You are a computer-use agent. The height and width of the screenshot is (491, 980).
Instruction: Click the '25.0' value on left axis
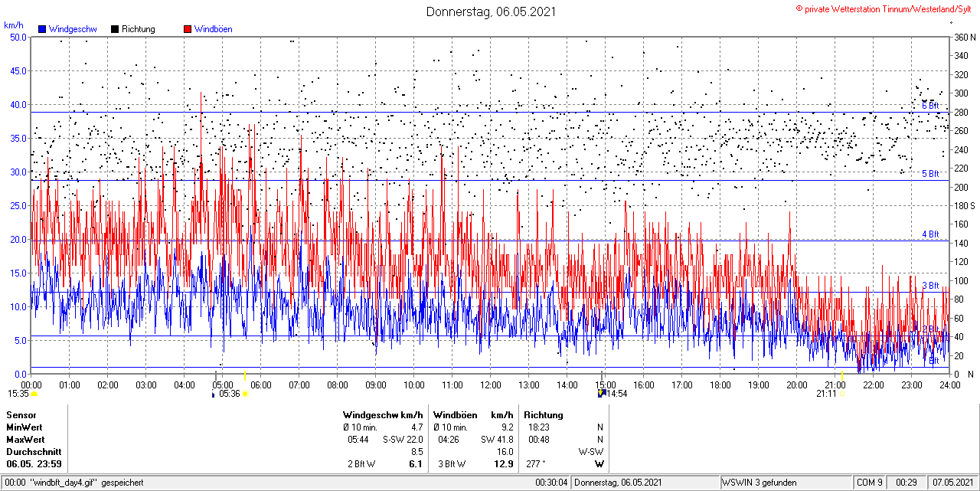18,205
